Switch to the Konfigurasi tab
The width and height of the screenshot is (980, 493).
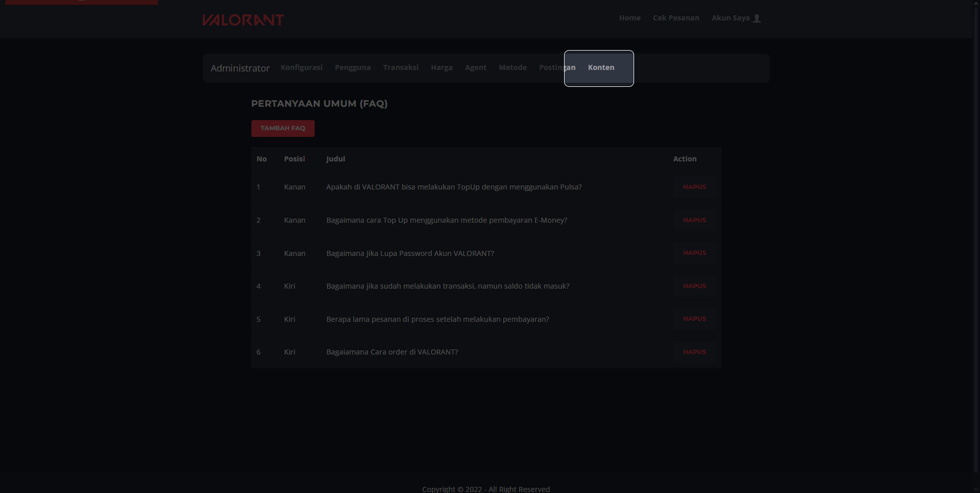point(301,67)
